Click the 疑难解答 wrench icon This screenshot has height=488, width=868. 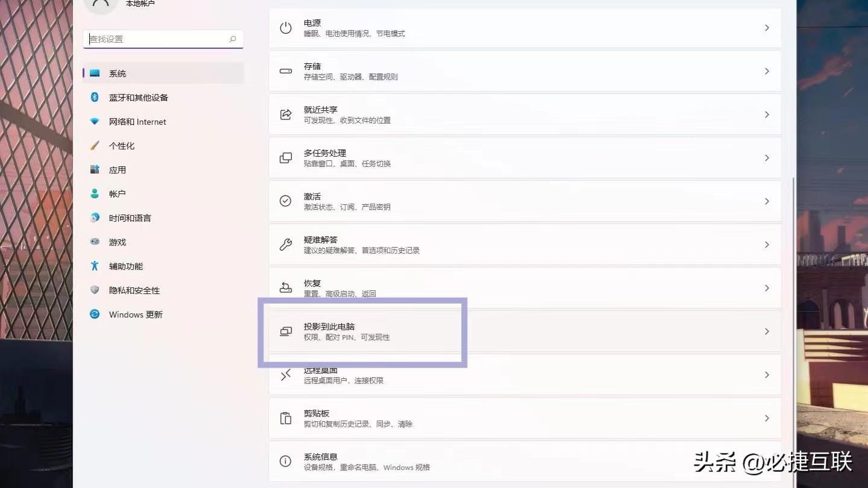[x=285, y=245]
